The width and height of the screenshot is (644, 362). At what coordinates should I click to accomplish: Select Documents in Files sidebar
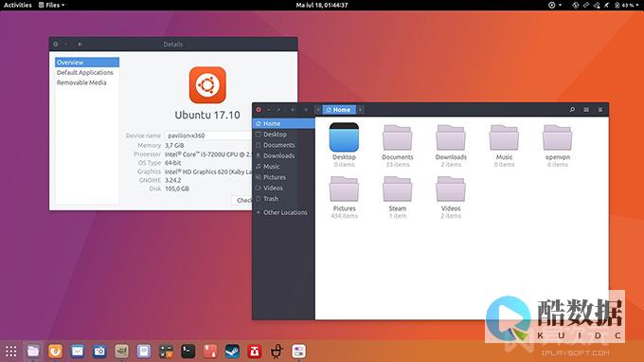point(283,145)
